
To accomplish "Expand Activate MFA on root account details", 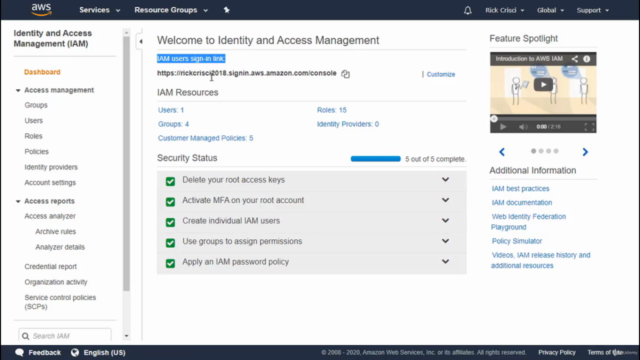I will (445, 200).
